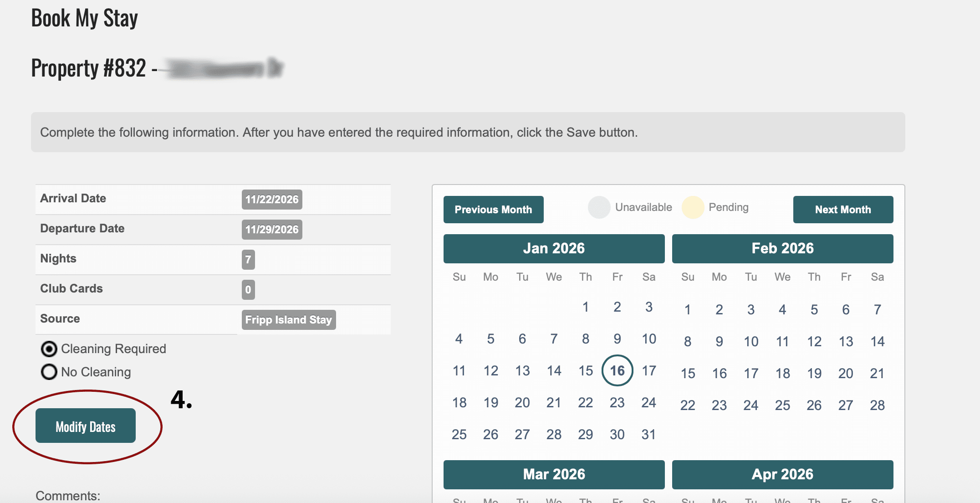Click the Unavailable legend color circle
980x503 pixels.
599,208
